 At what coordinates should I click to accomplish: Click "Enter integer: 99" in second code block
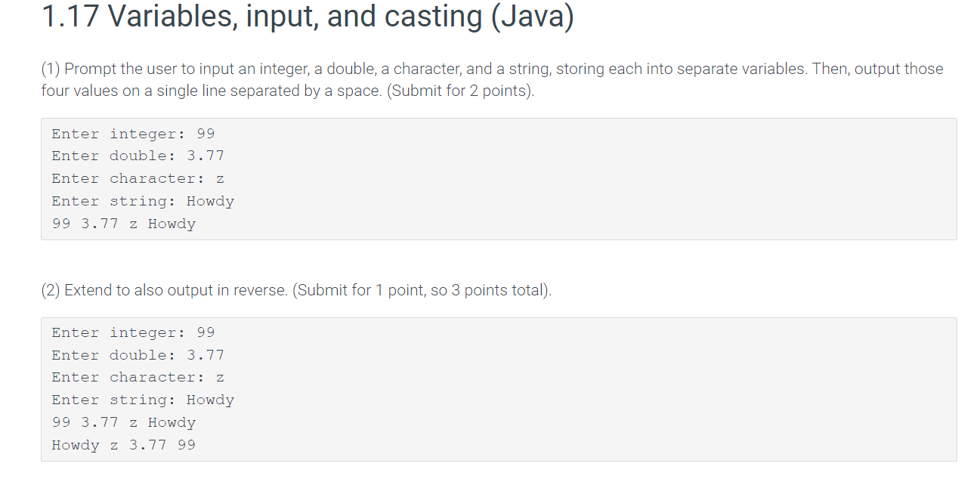pyautogui.click(x=133, y=332)
